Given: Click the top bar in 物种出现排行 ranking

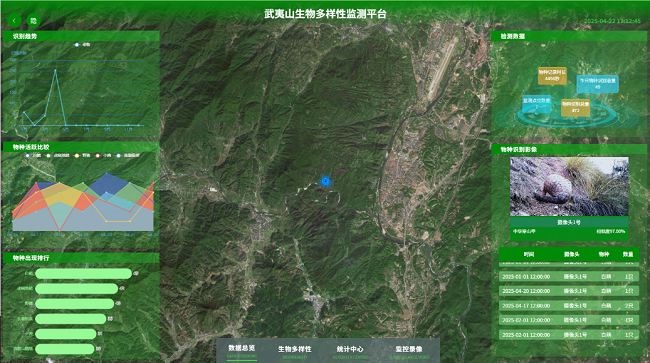Looking at the screenshot, I should [83, 273].
